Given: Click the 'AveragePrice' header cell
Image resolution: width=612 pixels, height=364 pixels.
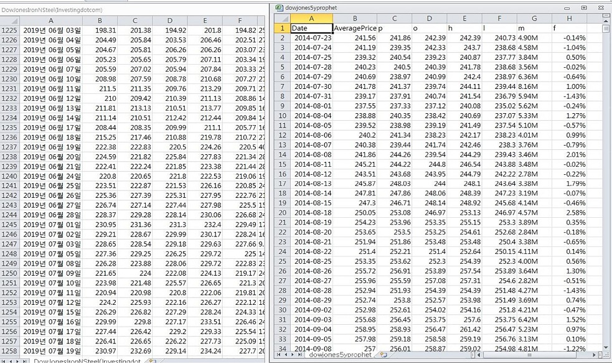Looking at the screenshot, I should [x=355, y=28].
